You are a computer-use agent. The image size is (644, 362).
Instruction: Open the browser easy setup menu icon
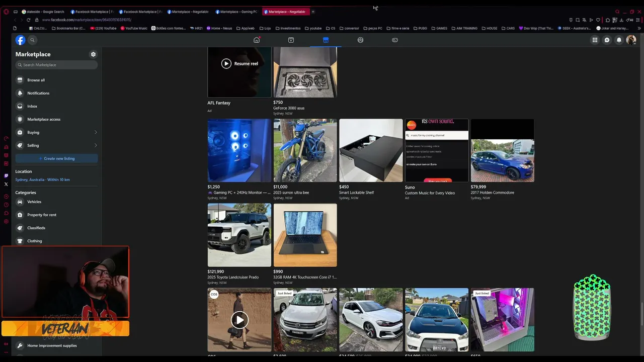click(x=638, y=20)
